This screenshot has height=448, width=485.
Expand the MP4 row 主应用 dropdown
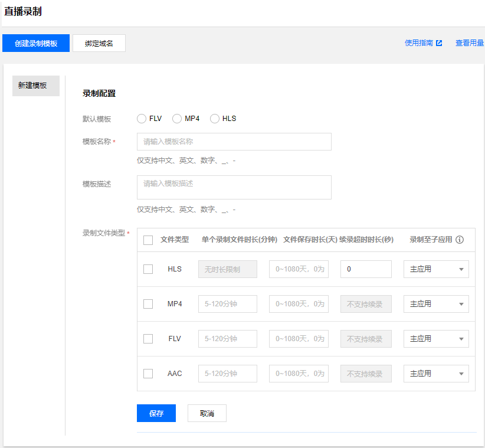pyautogui.click(x=436, y=304)
